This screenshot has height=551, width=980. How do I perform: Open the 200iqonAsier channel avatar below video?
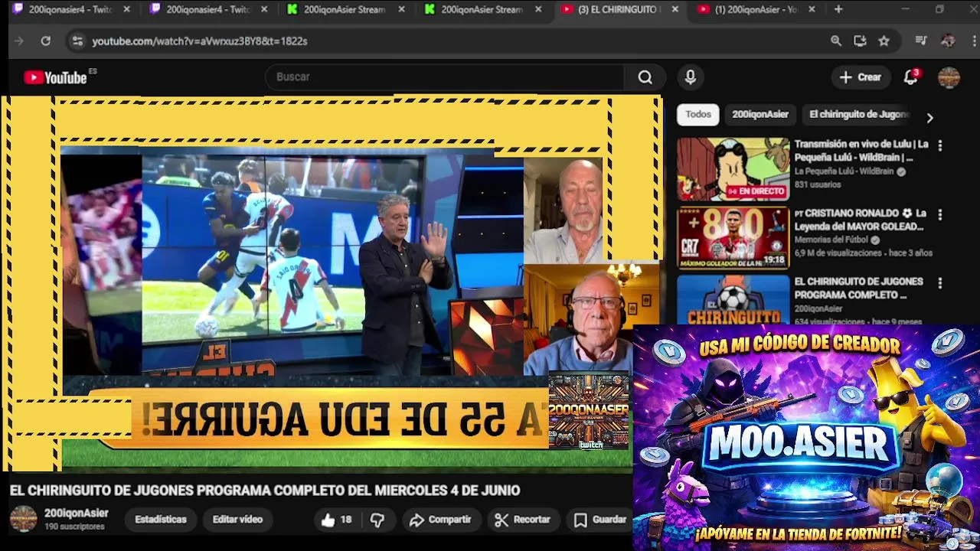pyautogui.click(x=23, y=519)
